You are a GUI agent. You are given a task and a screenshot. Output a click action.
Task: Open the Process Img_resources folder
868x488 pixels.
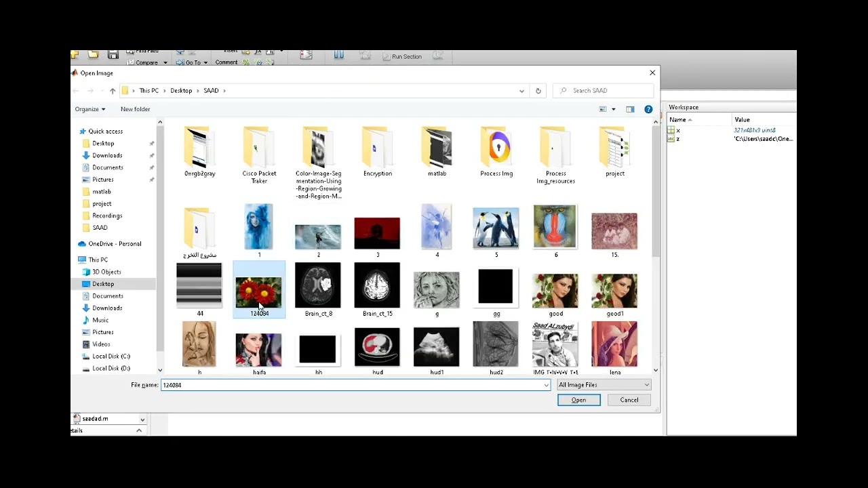(555, 155)
